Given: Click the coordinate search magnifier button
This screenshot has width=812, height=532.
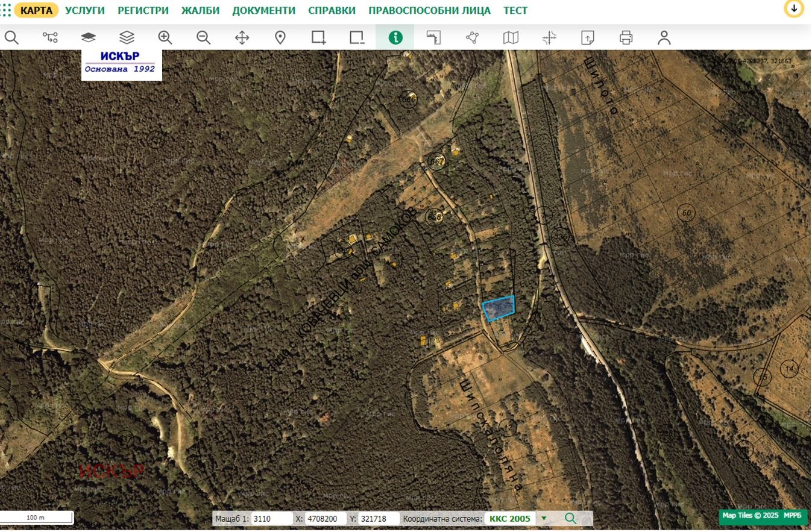Looking at the screenshot, I should pos(570,519).
